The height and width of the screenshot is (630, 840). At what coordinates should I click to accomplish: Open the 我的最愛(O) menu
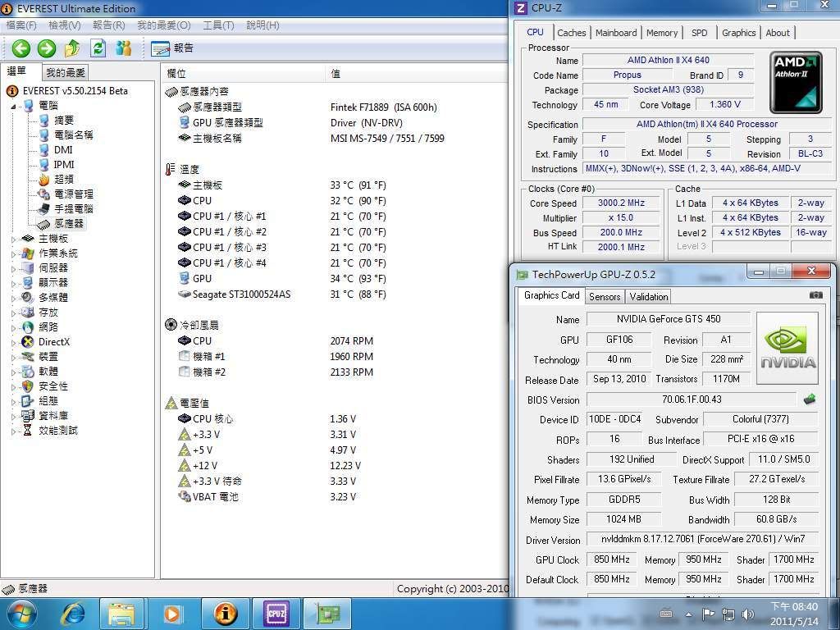tap(164, 25)
